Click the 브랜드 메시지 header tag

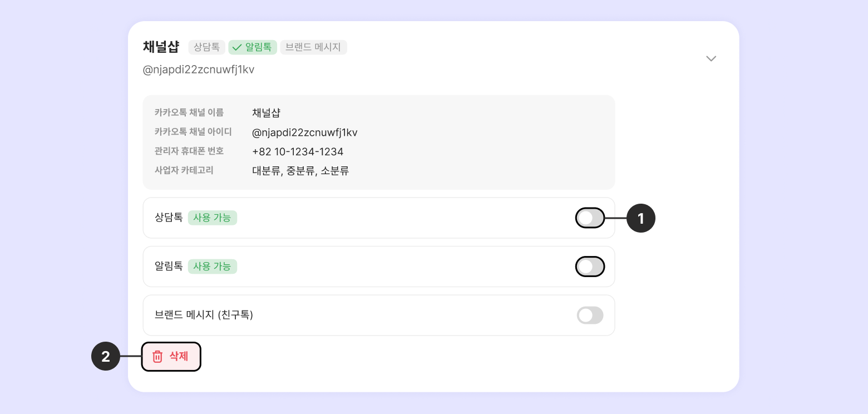pos(313,47)
